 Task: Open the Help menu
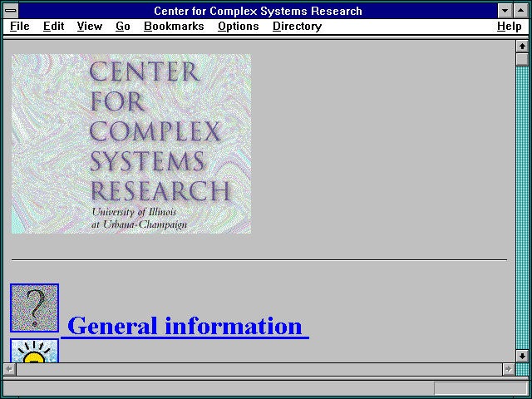coord(510,27)
